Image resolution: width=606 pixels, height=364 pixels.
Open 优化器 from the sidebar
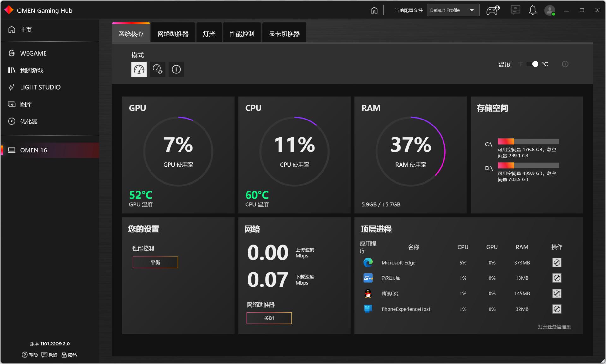29,121
